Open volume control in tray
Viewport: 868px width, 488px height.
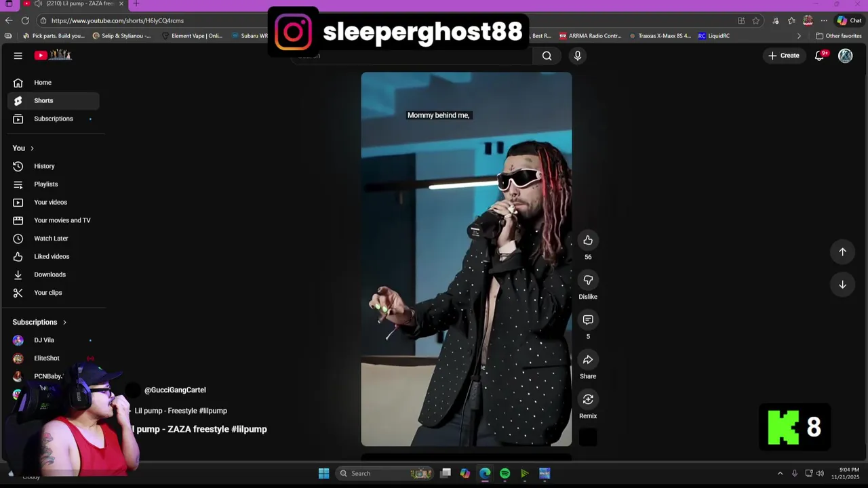coord(820,473)
